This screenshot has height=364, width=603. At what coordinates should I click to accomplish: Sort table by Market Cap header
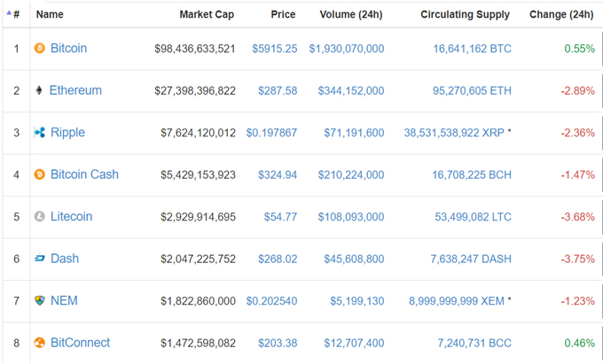[207, 14]
